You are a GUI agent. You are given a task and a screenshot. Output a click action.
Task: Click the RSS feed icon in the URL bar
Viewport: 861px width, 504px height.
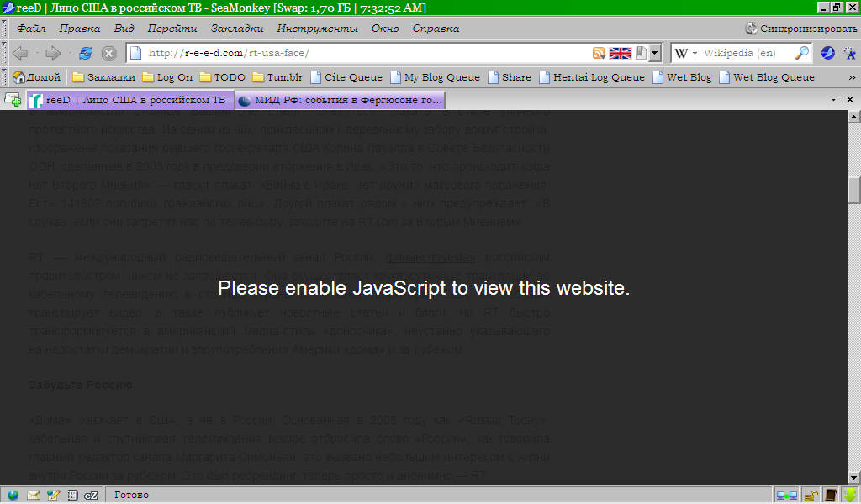599,53
